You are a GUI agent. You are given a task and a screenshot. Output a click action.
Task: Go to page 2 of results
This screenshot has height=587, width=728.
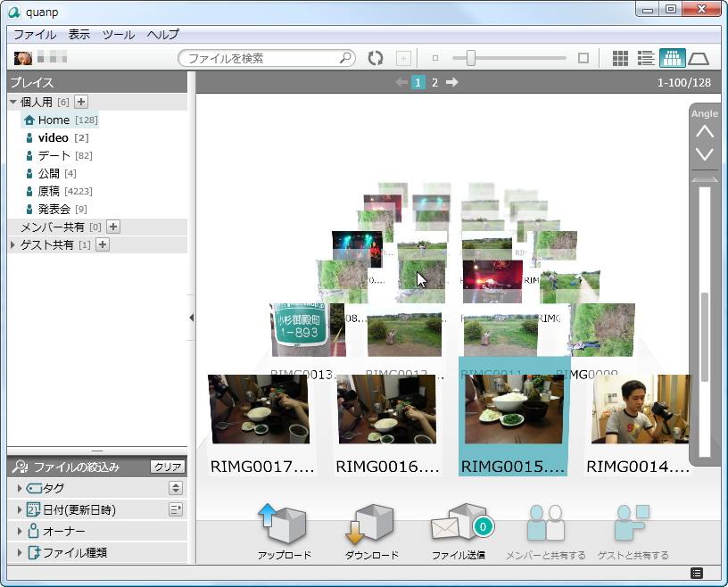[434, 83]
